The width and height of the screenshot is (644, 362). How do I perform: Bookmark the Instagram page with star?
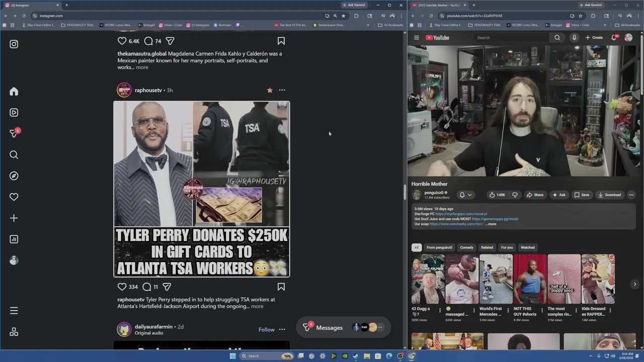pos(344,16)
